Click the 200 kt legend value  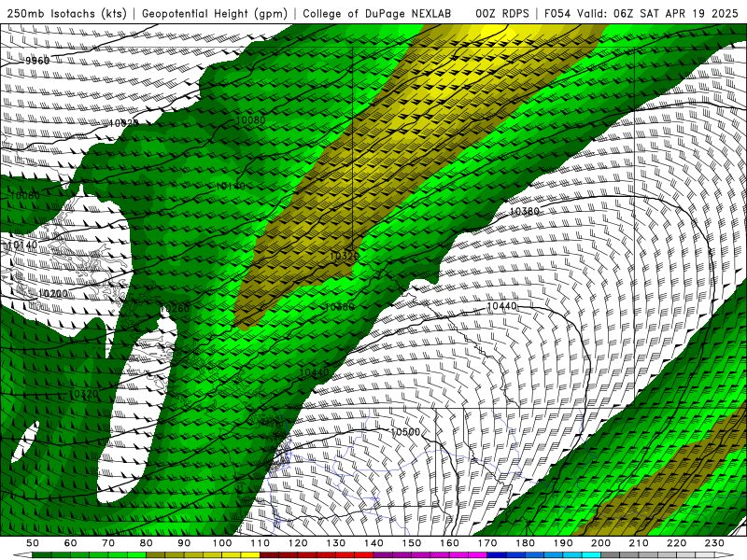pyautogui.click(x=600, y=543)
